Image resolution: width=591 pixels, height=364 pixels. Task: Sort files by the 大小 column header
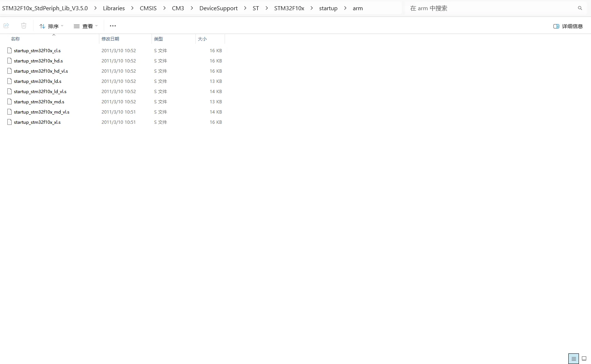pyautogui.click(x=202, y=39)
